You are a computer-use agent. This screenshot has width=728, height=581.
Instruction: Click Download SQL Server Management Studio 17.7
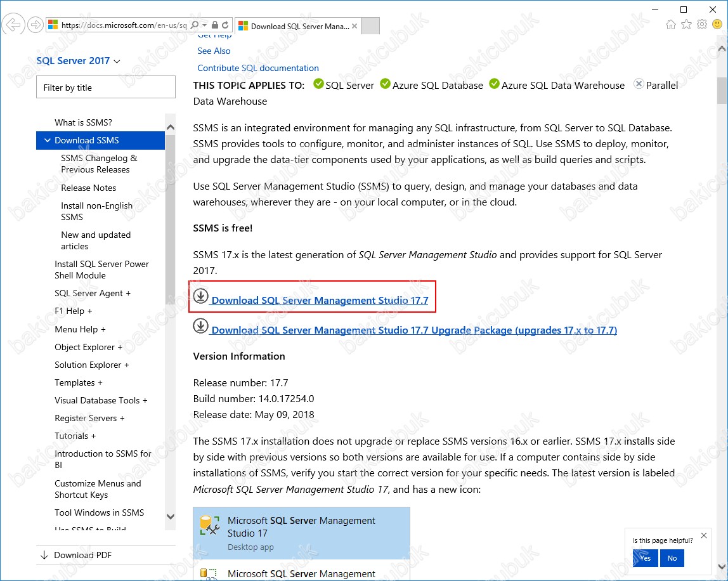tap(320, 301)
